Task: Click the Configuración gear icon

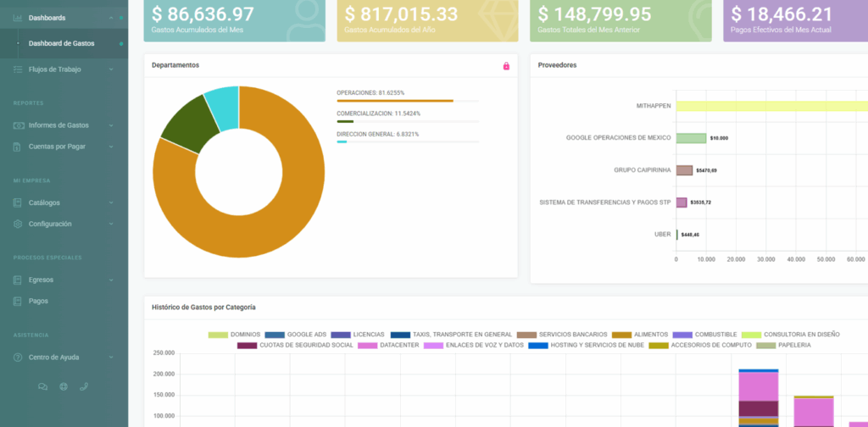Action: coord(19,224)
